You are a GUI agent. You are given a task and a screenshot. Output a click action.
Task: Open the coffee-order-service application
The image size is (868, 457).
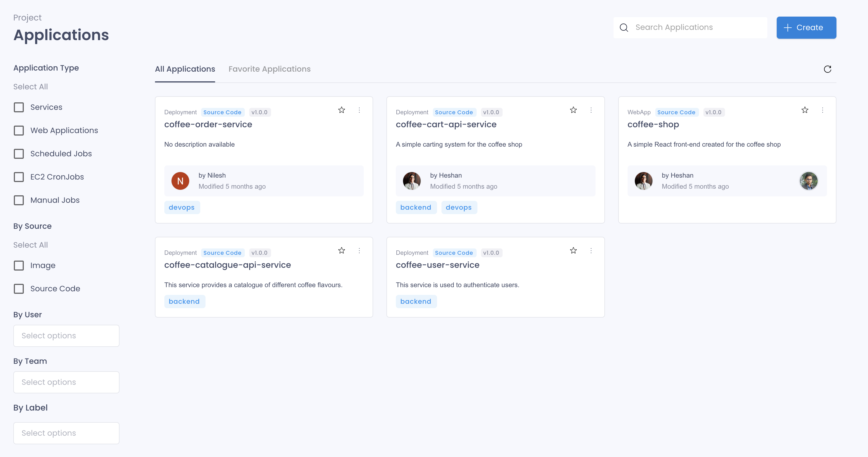(208, 124)
